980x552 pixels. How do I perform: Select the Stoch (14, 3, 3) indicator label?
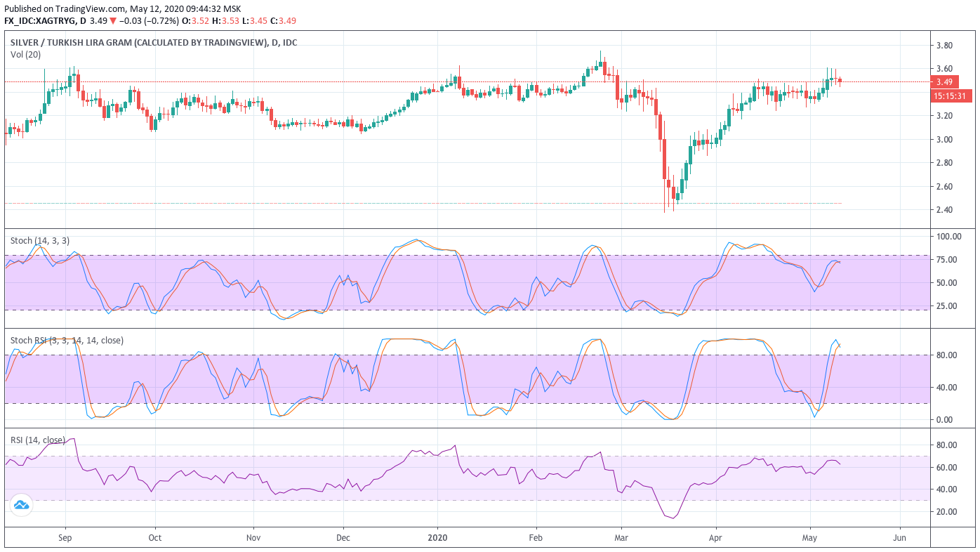(x=39, y=240)
